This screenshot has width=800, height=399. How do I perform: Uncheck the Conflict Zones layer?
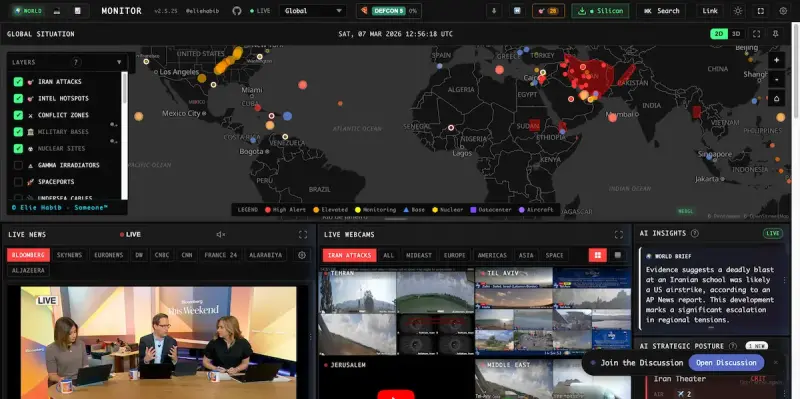click(18, 115)
